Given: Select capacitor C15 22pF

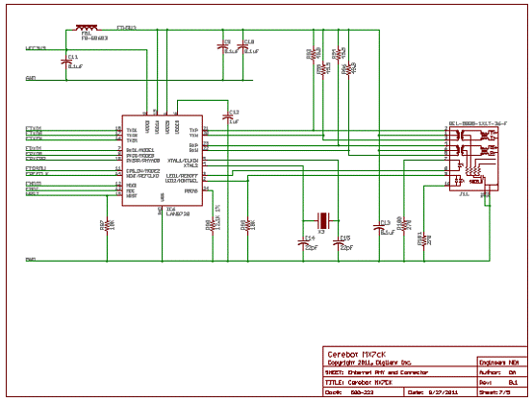Looking at the screenshot, I should (x=338, y=243).
